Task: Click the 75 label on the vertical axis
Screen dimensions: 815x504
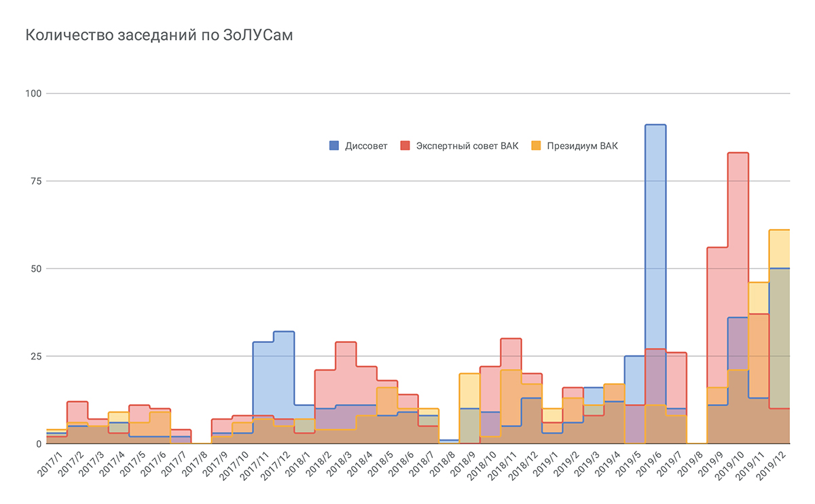Action: pyautogui.click(x=36, y=181)
